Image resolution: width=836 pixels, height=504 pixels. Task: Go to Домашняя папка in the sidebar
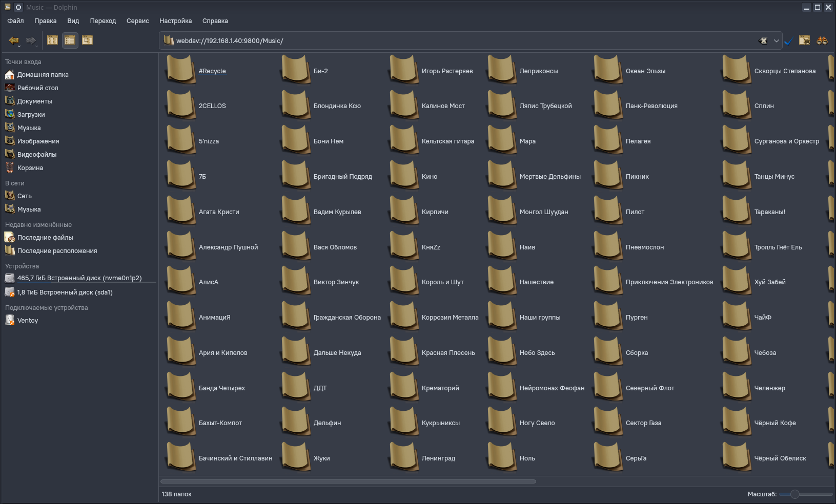[43, 75]
